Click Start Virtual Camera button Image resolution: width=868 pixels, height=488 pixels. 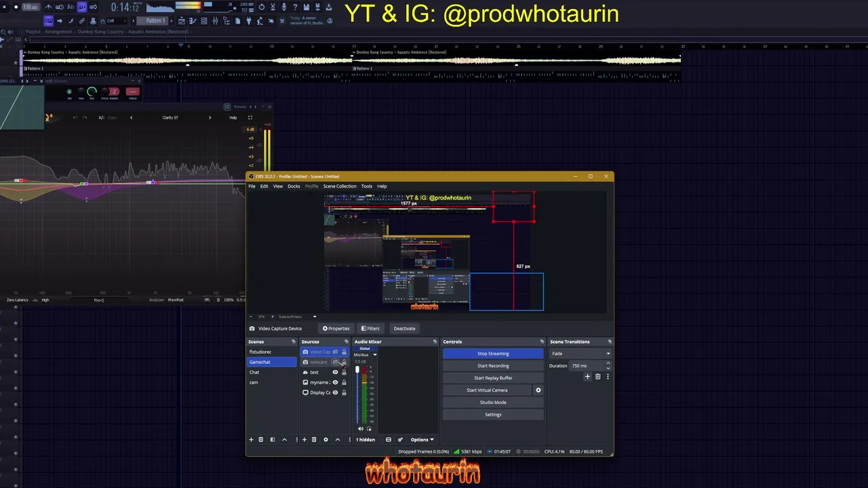click(x=487, y=390)
